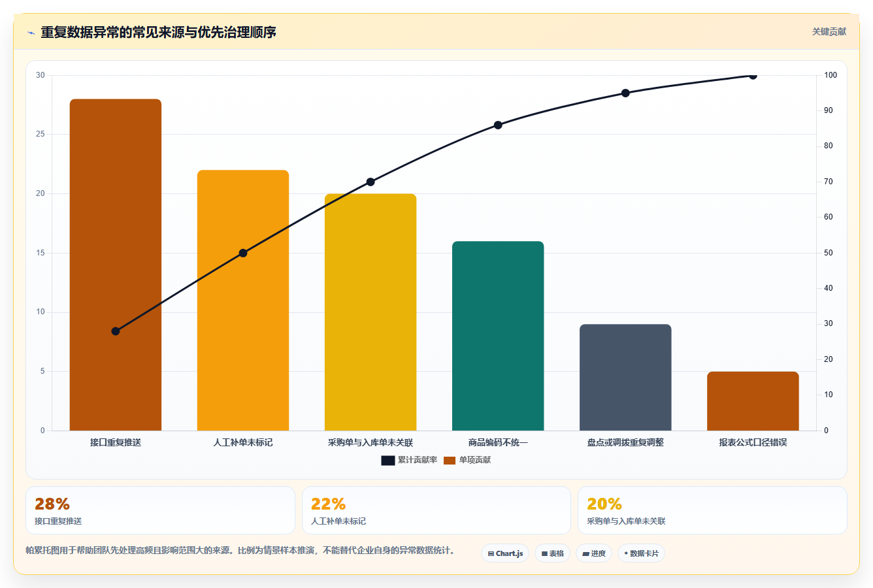
Task: Click the Chart.js chip
Action: click(505, 553)
